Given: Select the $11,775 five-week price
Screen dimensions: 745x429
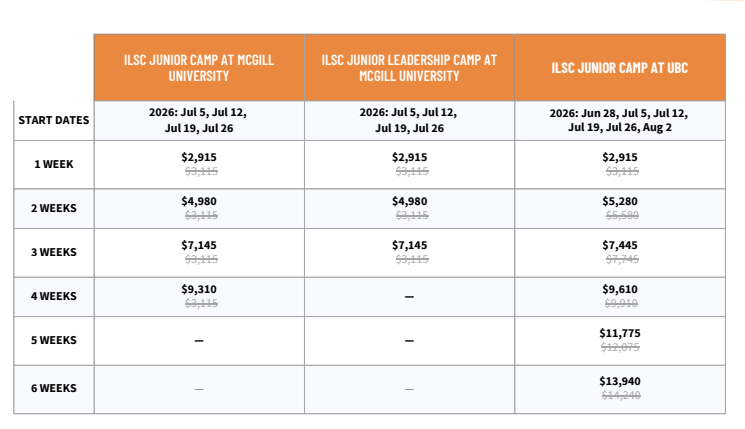Looking at the screenshot, I should [619, 333].
